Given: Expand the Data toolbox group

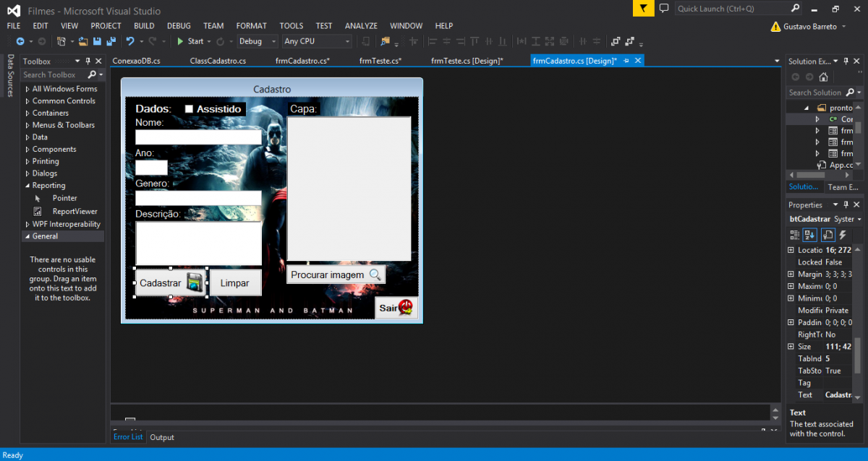Looking at the screenshot, I should coord(27,137).
